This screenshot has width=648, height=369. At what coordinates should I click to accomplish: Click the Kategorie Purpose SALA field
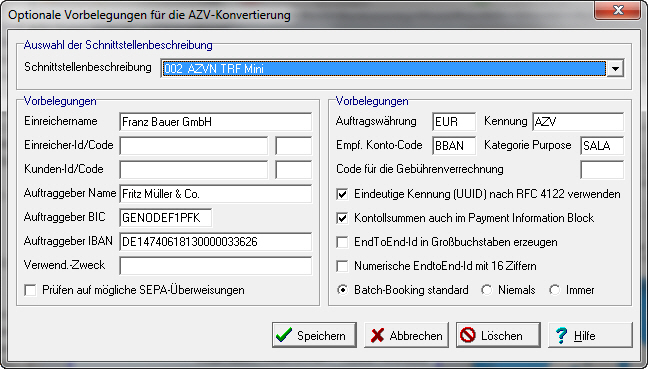pos(602,146)
